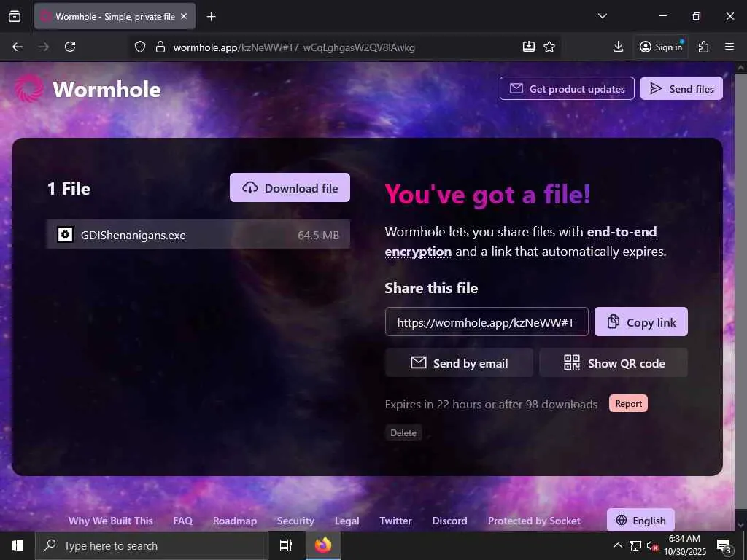Viewport: 747px width, 560px height.
Task: Open the FAQ footer link
Action: click(183, 521)
